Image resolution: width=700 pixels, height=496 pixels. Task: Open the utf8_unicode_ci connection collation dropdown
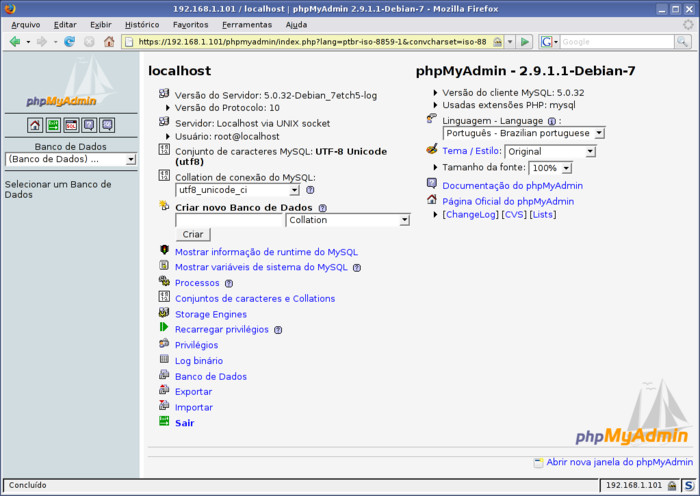click(237, 190)
